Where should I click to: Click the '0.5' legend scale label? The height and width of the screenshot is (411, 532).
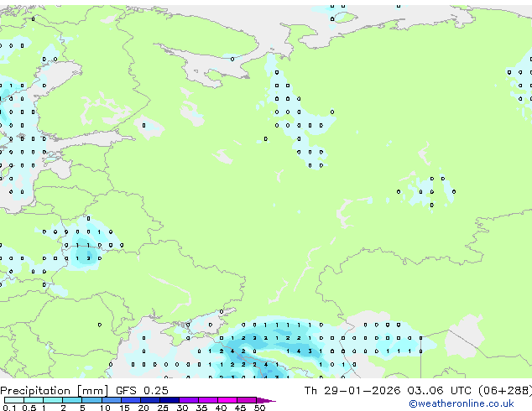point(29,408)
